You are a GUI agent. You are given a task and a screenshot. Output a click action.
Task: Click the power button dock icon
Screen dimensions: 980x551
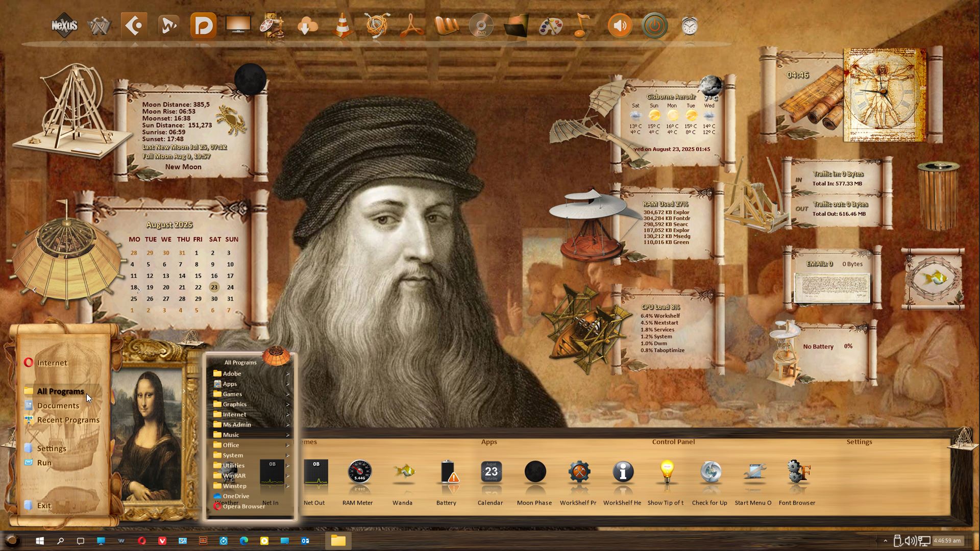coord(654,26)
